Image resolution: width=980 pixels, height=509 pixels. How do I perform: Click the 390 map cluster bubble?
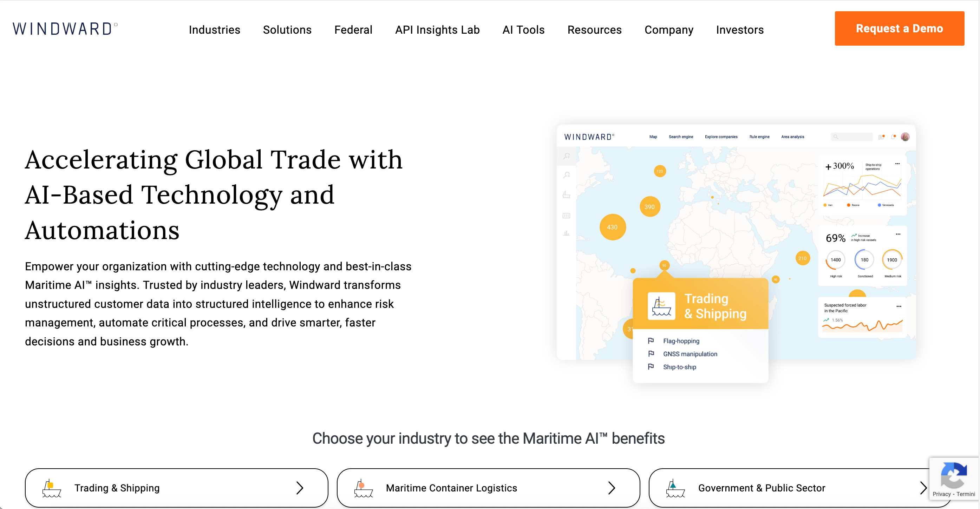pyautogui.click(x=649, y=207)
